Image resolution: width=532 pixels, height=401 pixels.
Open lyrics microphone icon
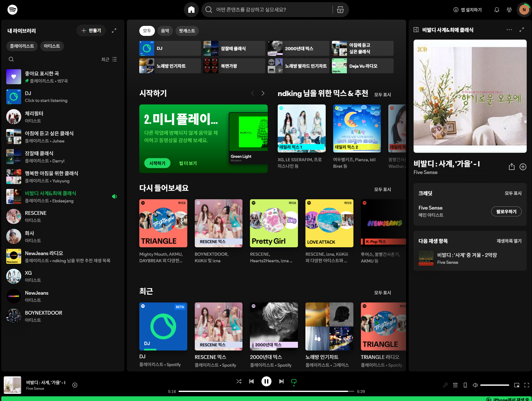tap(445, 385)
